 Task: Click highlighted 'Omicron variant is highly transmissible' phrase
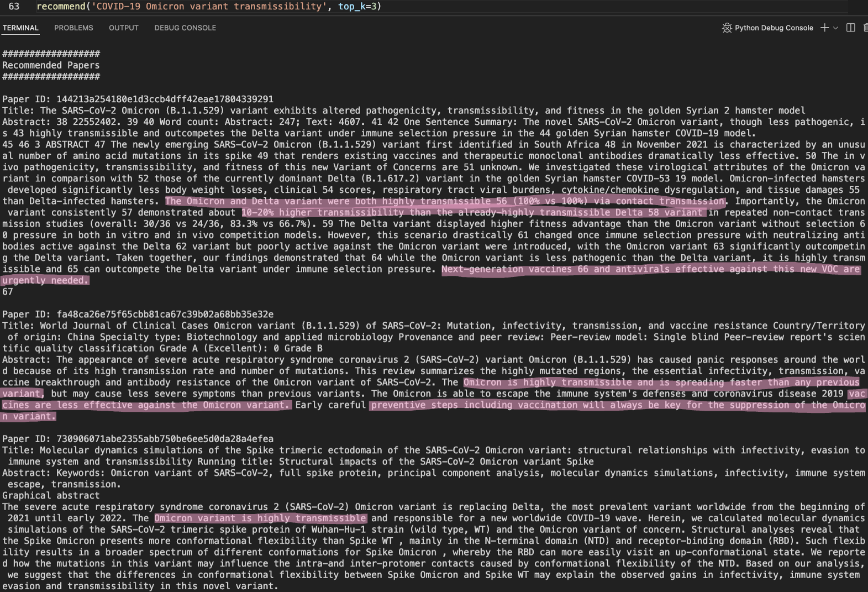[260, 518]
